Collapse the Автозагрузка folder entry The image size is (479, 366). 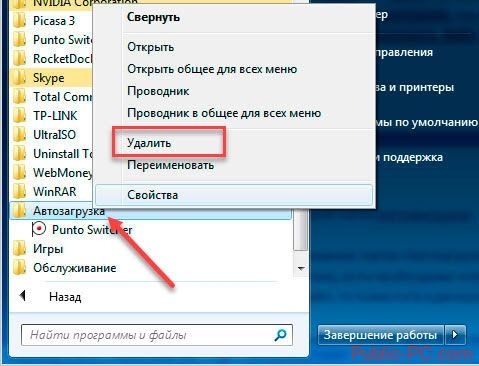point(151,211)
